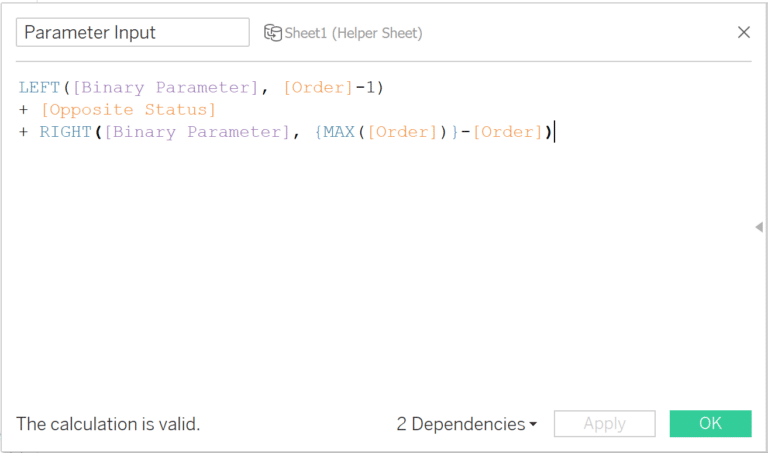
Task: Open the 2 Dependencies dropdown
Action: 466,424
